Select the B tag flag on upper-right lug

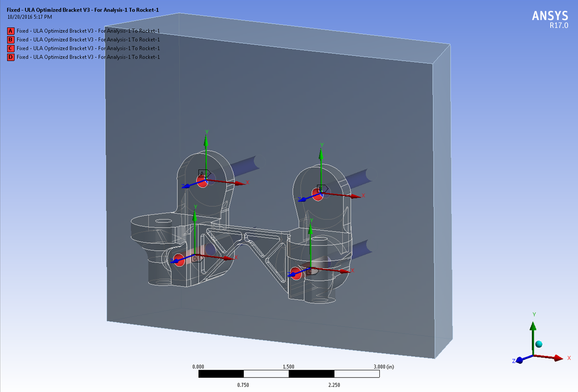click(x=322, y=189)
